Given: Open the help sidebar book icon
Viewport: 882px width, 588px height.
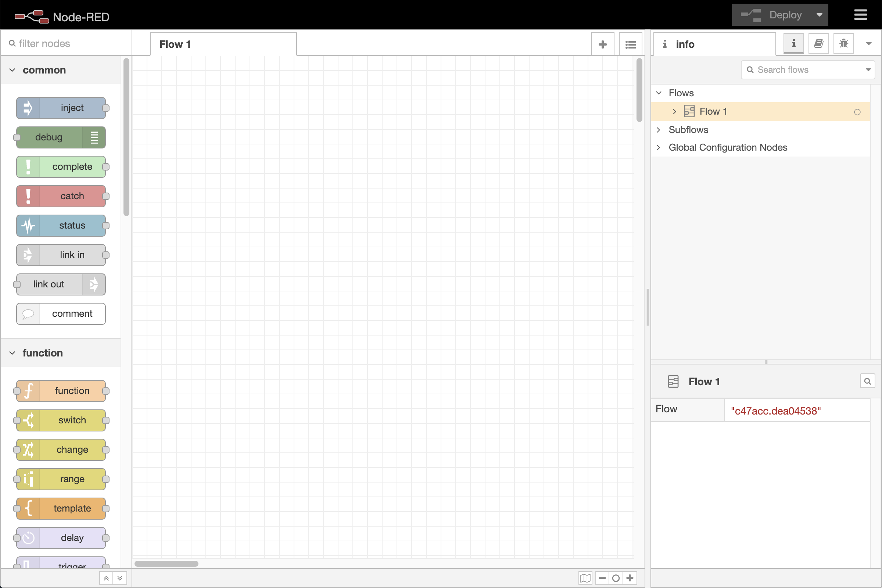Looking at the screenshot, I should (x=819, y=43).
